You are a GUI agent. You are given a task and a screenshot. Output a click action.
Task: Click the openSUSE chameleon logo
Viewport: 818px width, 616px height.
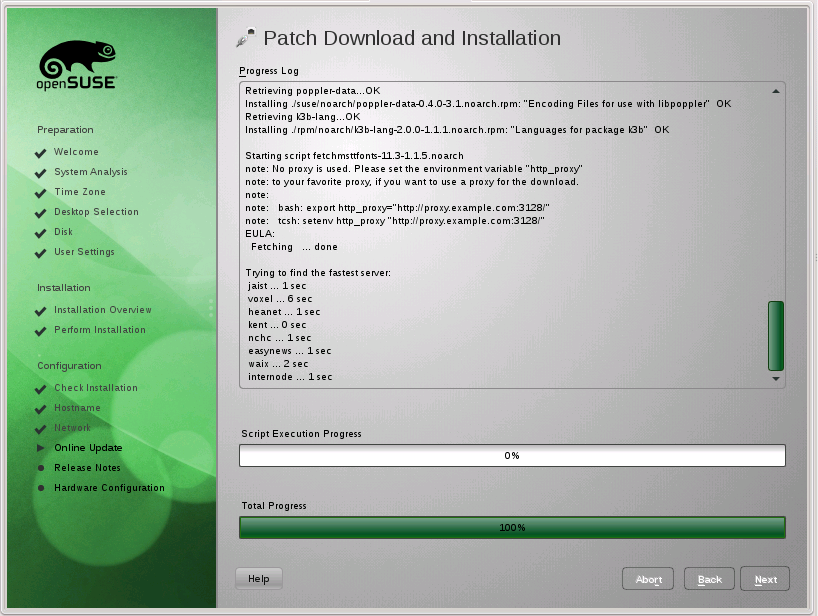[77, 65]
